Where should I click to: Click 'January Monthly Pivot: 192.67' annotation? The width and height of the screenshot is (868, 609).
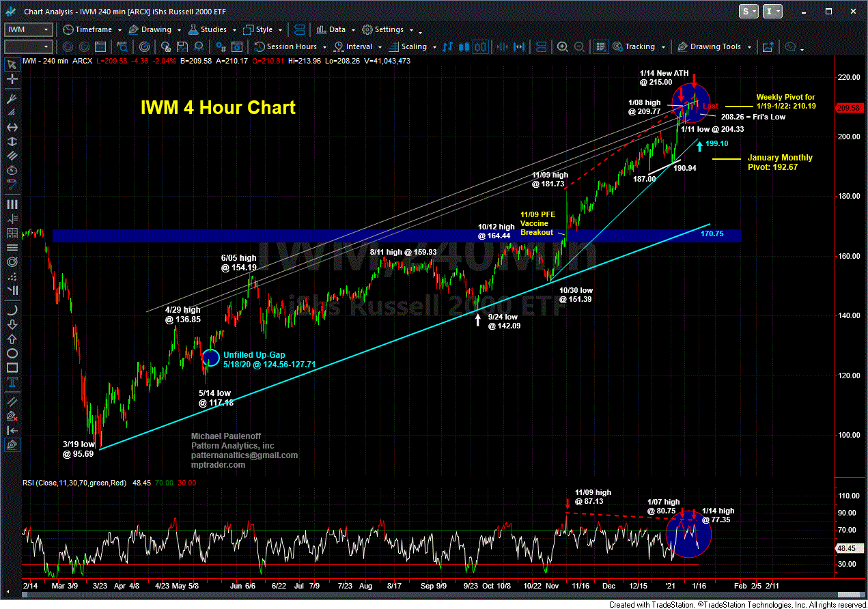[x=780, y=162]
